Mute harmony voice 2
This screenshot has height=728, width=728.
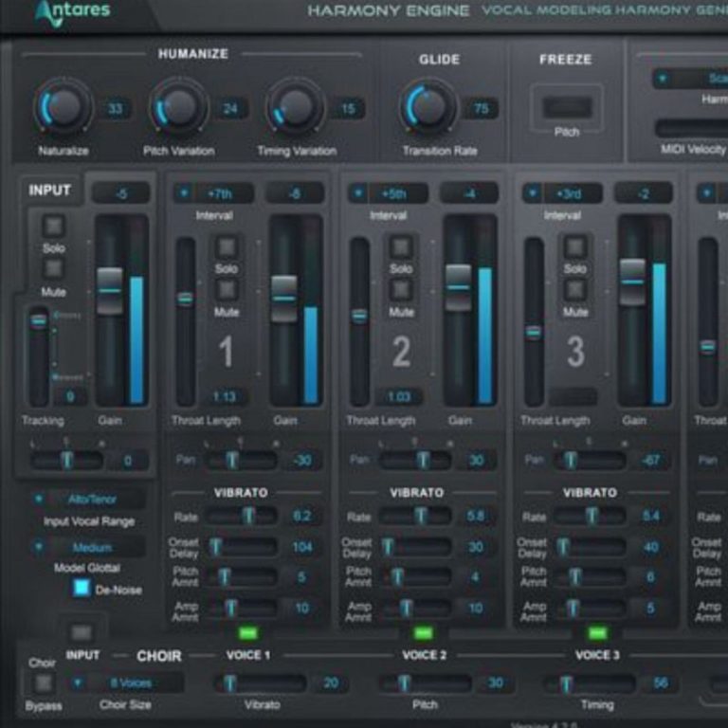coord(401,290)
